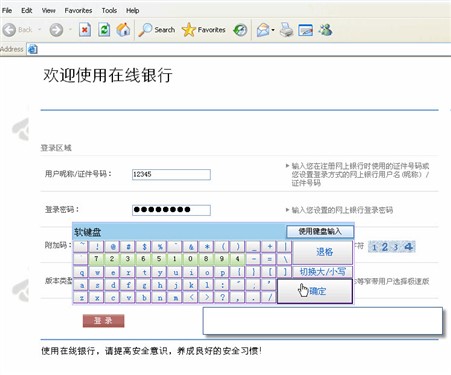The image size is (451, 375).
Task: Click the soft keyboard p key
Action: [x=223, y=272]
